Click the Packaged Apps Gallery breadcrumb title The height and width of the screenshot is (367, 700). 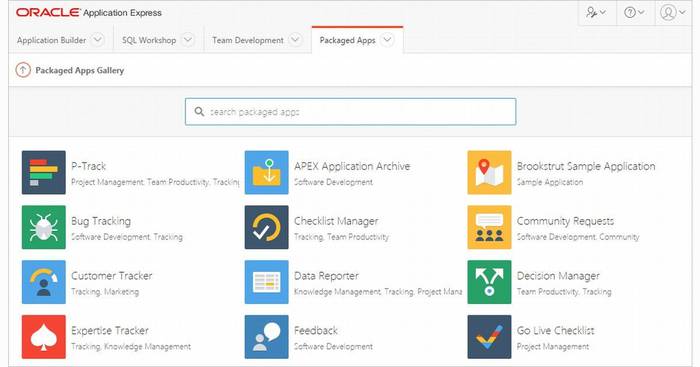click(x=79, y=71)
